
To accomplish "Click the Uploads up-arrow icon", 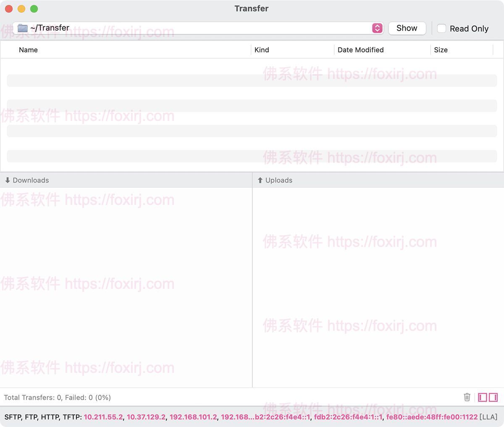I will (x=260, y=180).
